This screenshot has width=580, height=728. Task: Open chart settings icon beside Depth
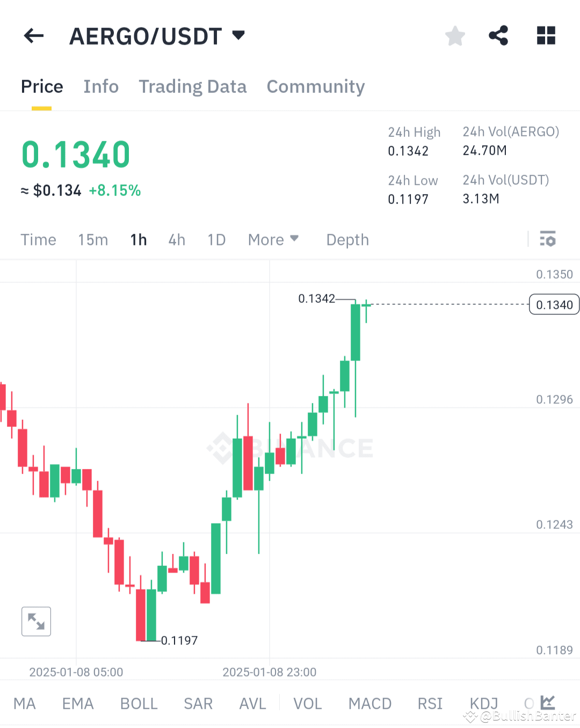[x=548, y=239]
